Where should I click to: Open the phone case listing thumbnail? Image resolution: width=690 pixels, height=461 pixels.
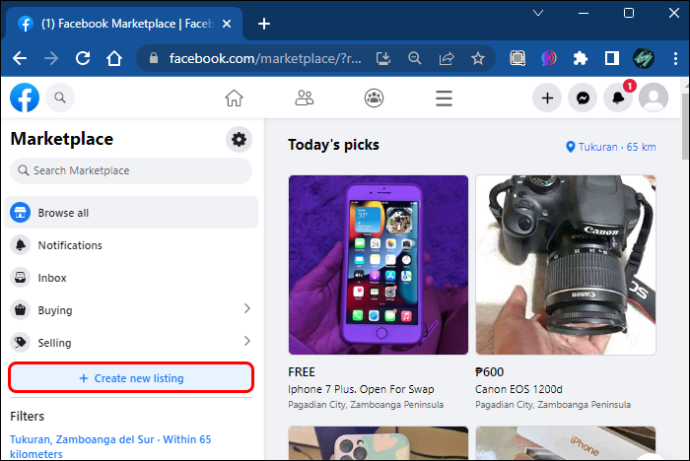click(378, 443)
